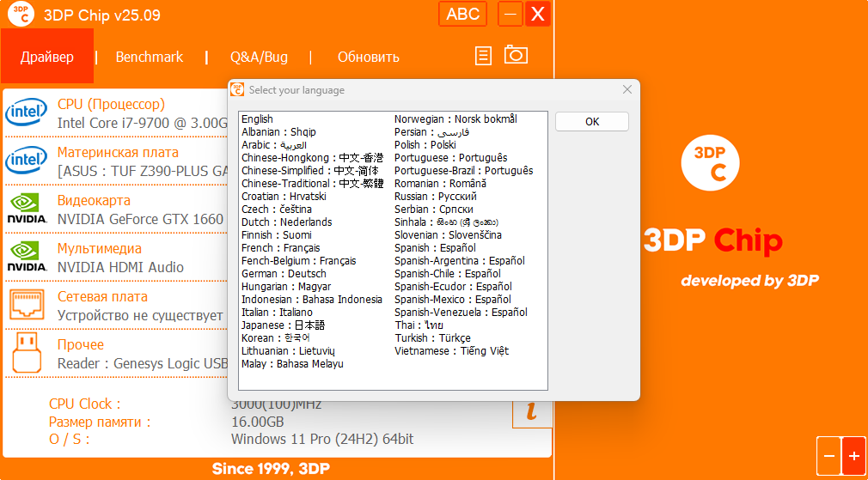The height and width of the screenshot is (480, 868).
Task: Click the Intel logo next to Материнская плата
Action: pyautogui.click(x=26, y=161)
